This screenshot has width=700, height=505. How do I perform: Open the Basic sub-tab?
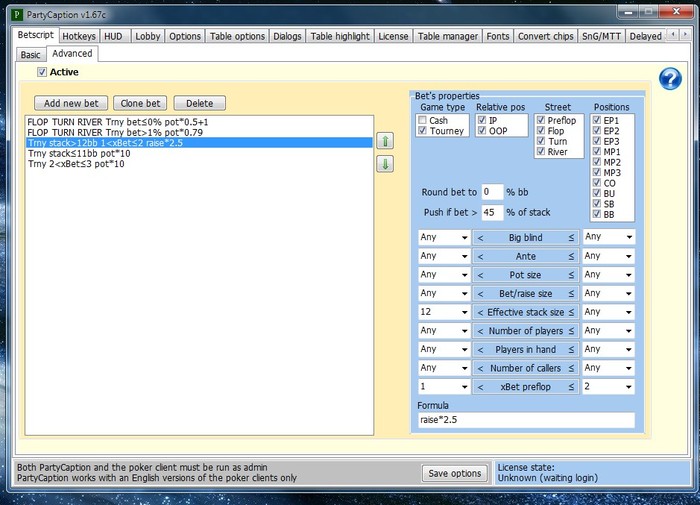point(31,55)
